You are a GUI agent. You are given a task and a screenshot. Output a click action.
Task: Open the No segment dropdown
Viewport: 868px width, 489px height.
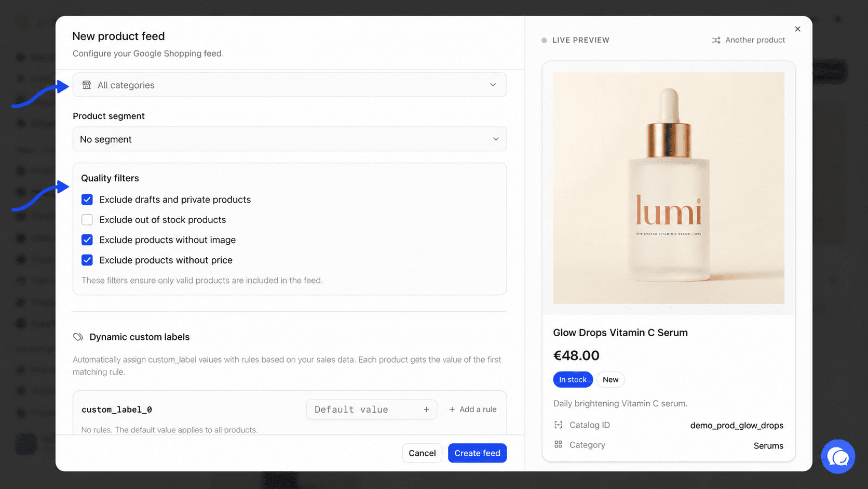coord(290,139)
